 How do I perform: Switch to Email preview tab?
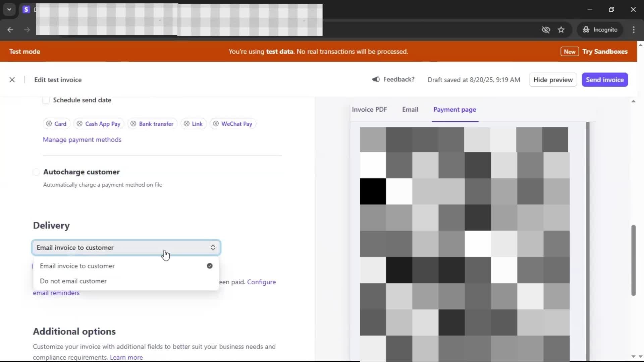click(x=410, y=110)
